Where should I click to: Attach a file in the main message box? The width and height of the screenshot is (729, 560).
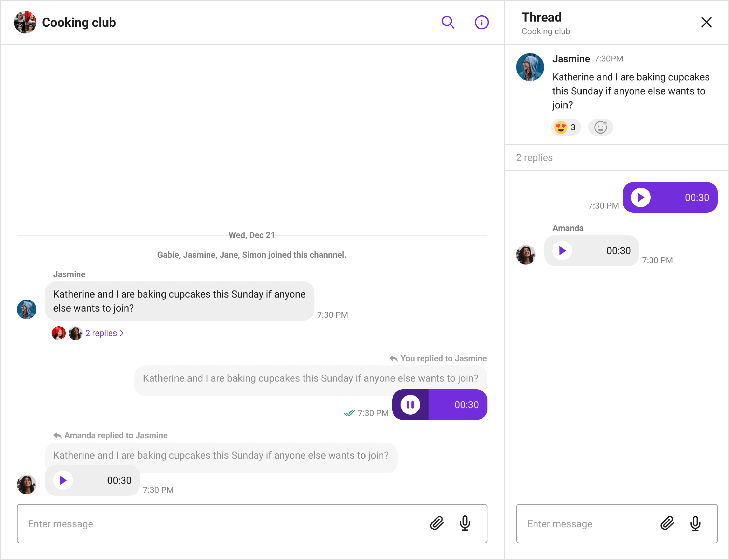point(436,523)
